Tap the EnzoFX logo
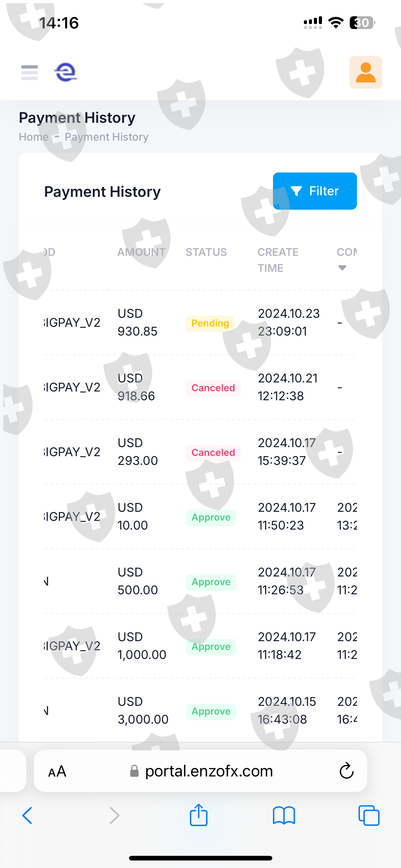401x868 pixels. pyautogui.click(x=66, y=72)
